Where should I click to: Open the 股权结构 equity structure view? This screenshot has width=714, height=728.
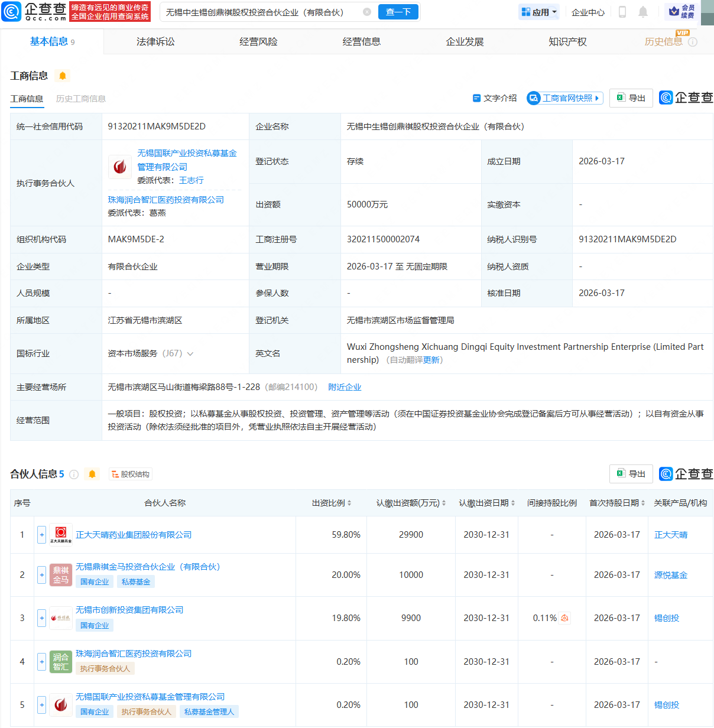[x=130, y=474]
